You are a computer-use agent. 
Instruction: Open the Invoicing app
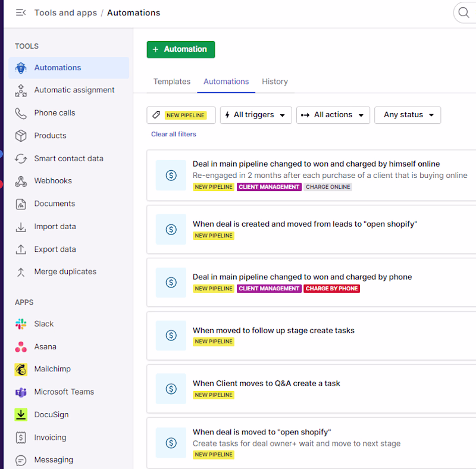[x=69, y=437]
